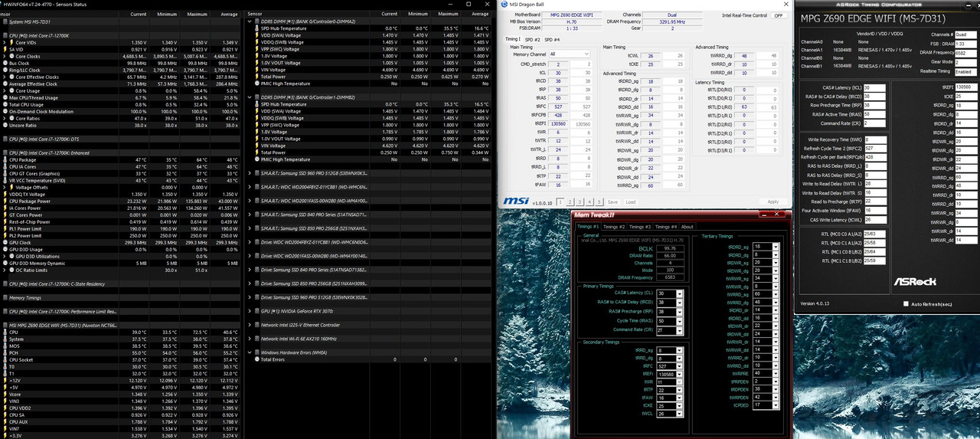Screen dimensions: 980x439
Task: Collapse the DDR5 DIMM [#3] sensor group
Action: click(x=251, y=97)
